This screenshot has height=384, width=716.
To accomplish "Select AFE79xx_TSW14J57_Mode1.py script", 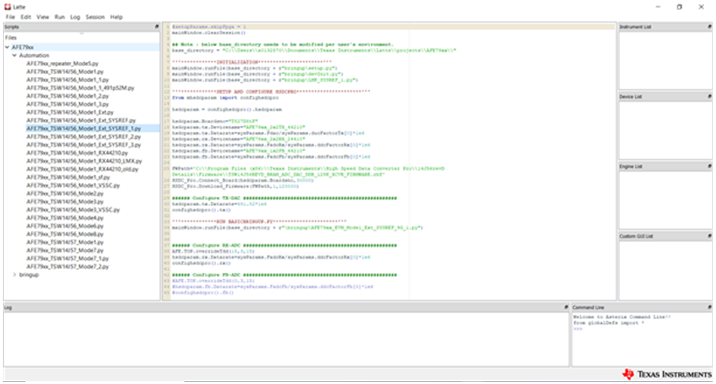I will pos(65,242).
